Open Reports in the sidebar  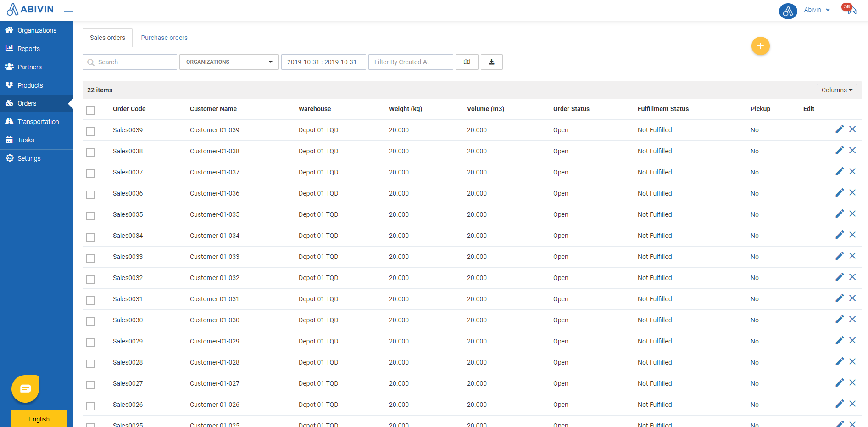(37, 49)
